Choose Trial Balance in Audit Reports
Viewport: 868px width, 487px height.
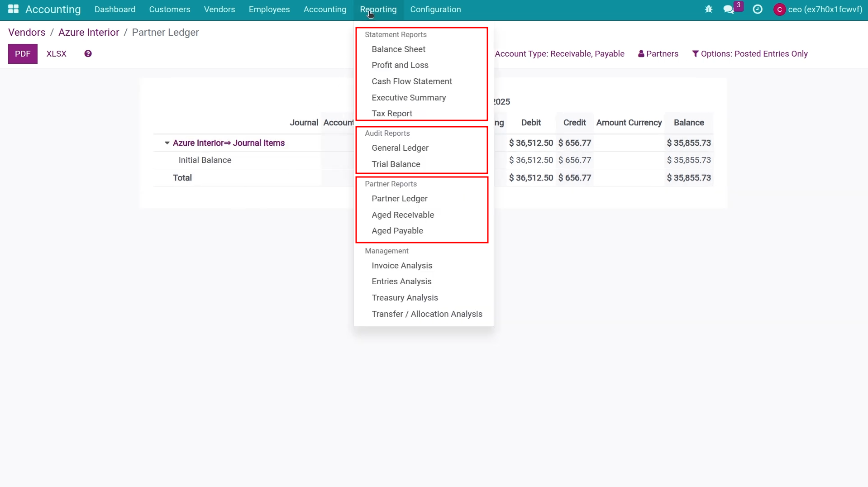point(396,164)
